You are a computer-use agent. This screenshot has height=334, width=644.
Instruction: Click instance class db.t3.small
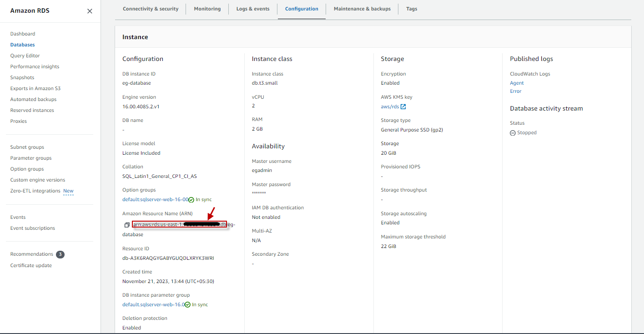point(265,83)
